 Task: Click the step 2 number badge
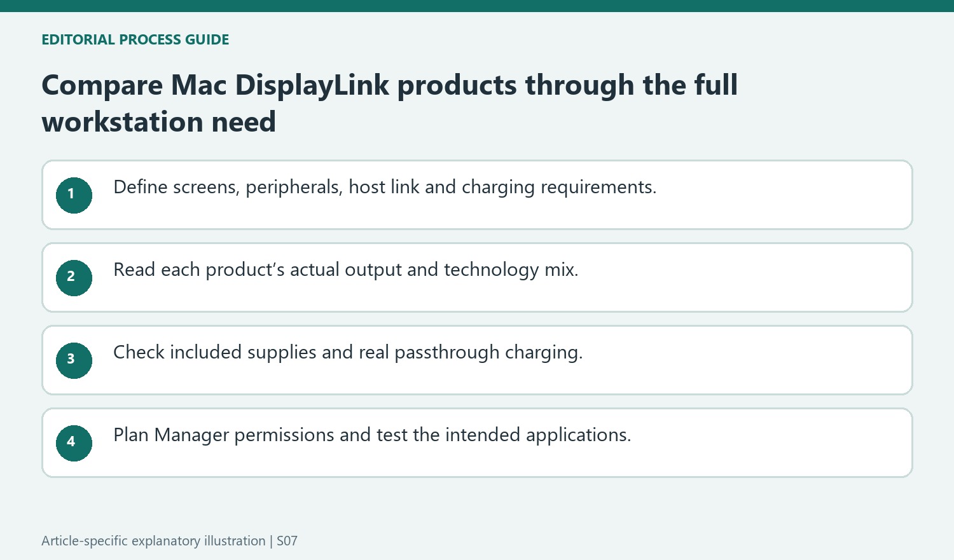coord(74,278)
